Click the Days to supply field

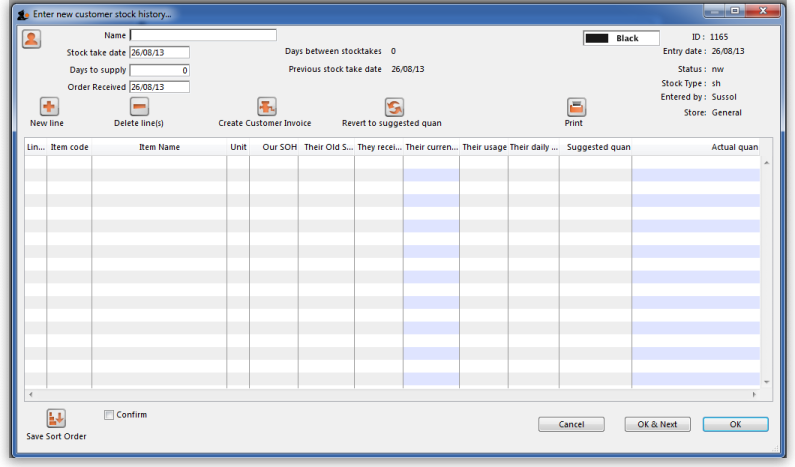tap(159, 70)
